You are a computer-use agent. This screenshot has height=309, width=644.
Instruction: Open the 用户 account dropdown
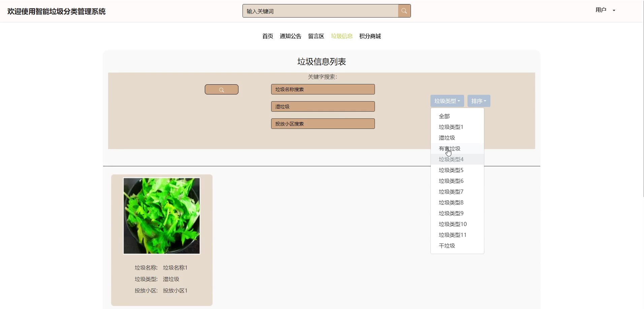[605, 10]
